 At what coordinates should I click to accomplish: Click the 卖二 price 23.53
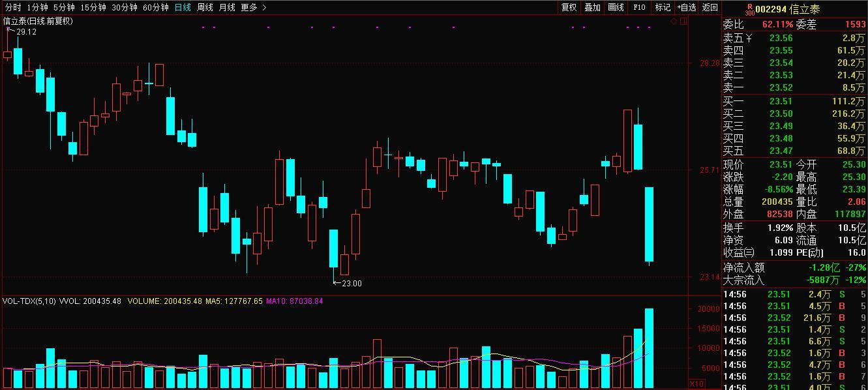click(x=781, y=76)
